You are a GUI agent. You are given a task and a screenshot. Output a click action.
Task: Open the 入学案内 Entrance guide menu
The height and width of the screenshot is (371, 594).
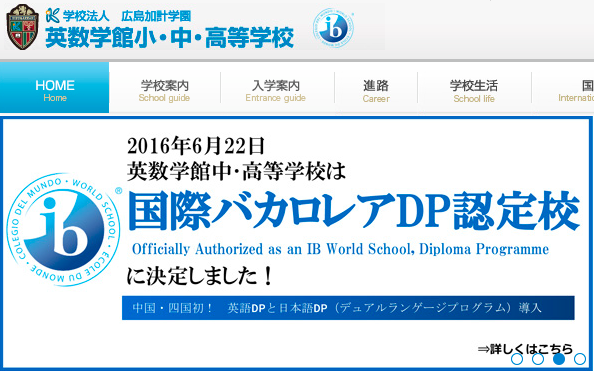click(x=275, y=91)
